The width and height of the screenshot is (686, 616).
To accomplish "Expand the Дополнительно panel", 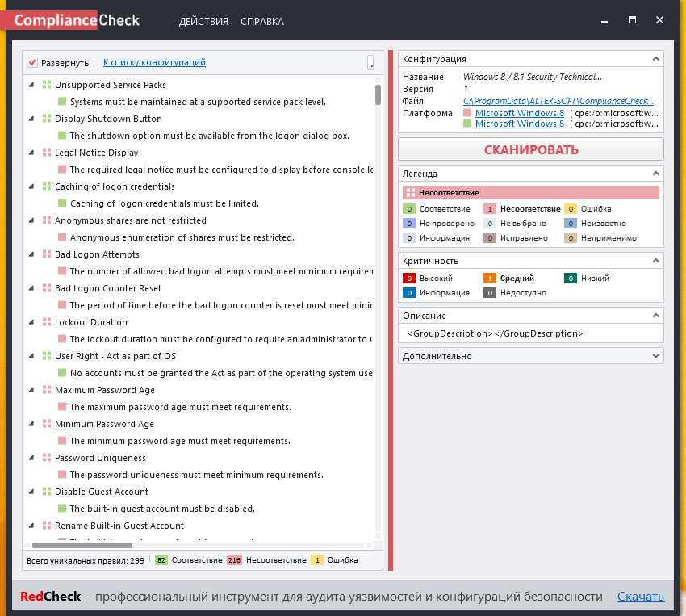I will point(655,356).
